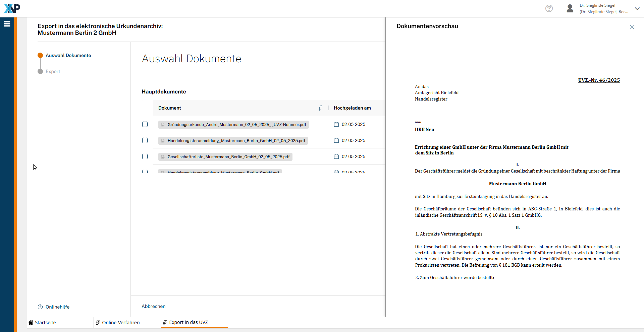
Task: Open the help question mark icon
Action: (x=549, y=8)
